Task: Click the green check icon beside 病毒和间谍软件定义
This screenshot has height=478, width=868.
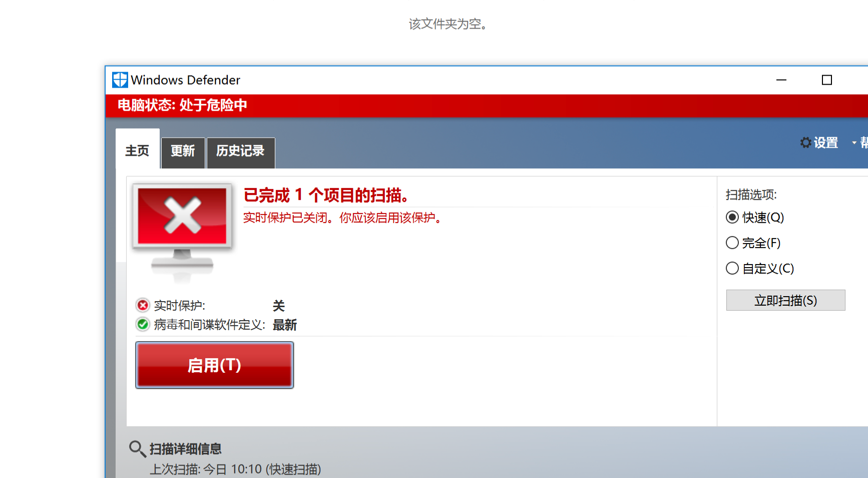Action: 143,324
